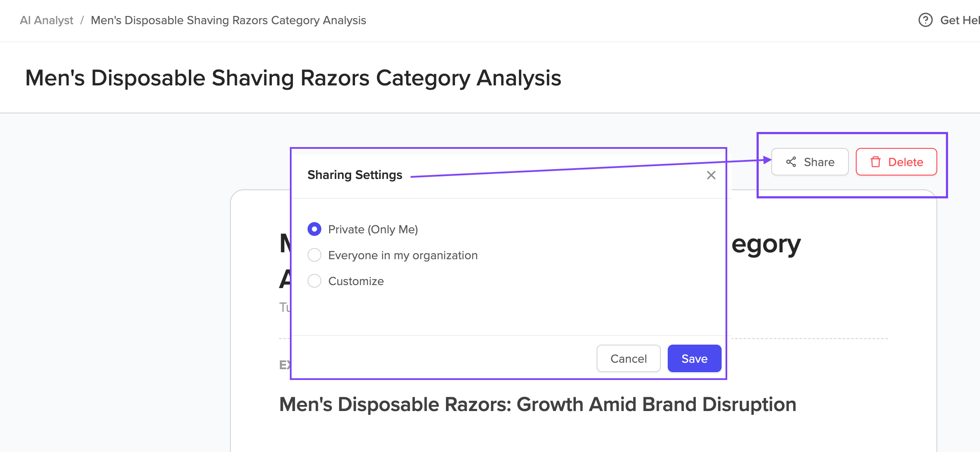Screen dimensions: 980x452
Task: Click the Delete button label
Action: point(905,162)
